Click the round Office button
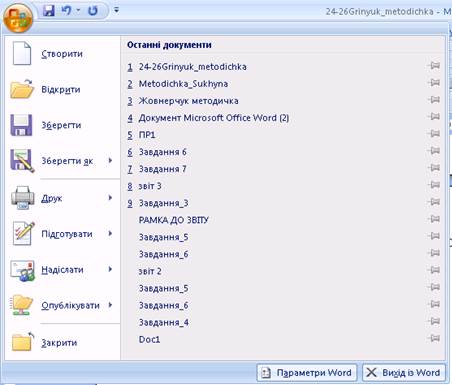This screenshot has height=385, width=452. pyautogui.click(x=18, y=18)
